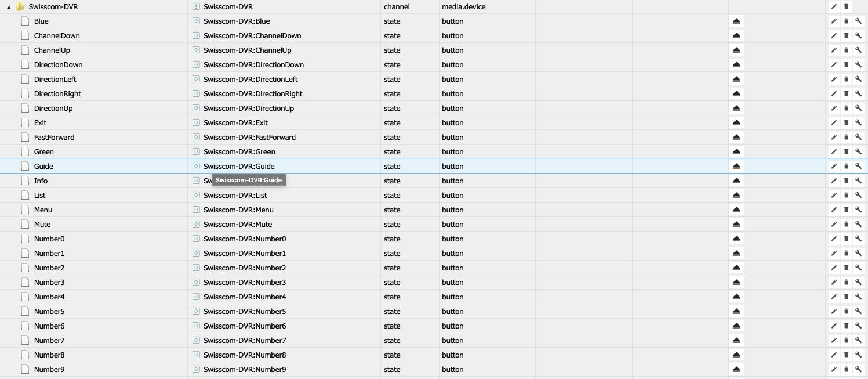868x379 pixels.
Task: Trigger the Number2 button state
Action: pos(736,268)
